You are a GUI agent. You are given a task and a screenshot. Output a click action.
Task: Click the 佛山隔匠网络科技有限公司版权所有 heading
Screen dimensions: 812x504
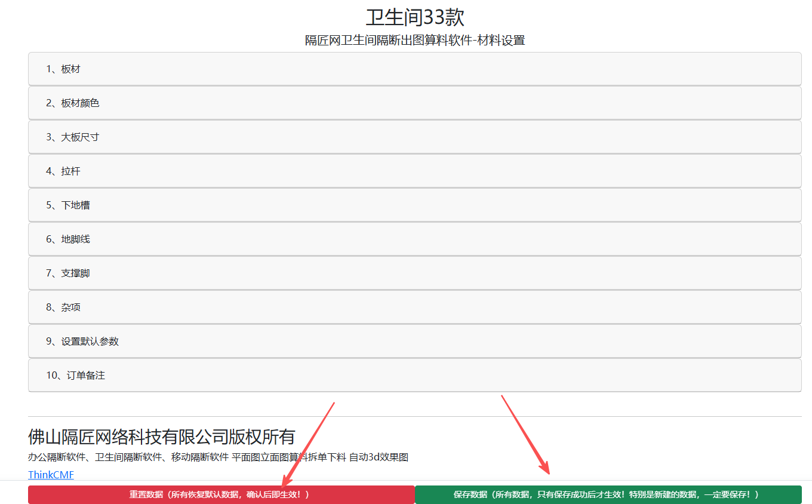tap(161, 437)
